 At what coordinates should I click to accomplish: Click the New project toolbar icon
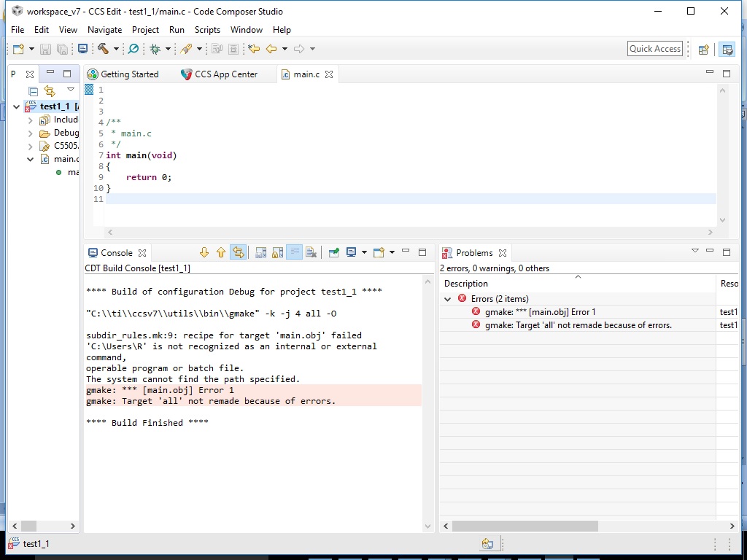18,49
